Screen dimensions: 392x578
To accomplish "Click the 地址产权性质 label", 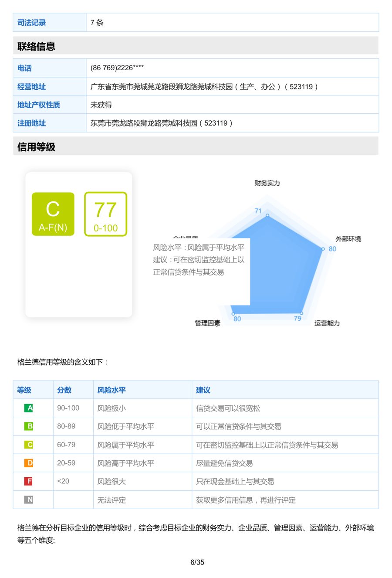I will [39, 105].
